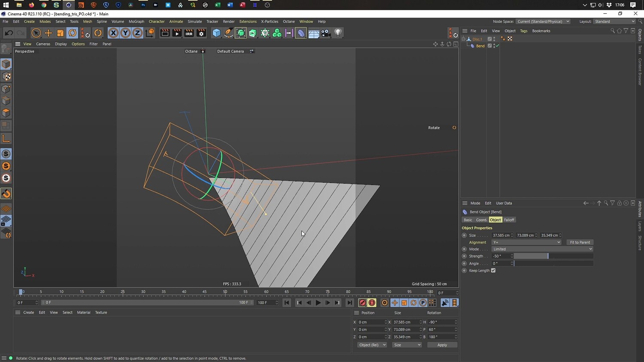Image resolution: width=644 pixels, height=362 pixels.
Task: Open the Edit Render Settings icon
Action: click(201, 33)
